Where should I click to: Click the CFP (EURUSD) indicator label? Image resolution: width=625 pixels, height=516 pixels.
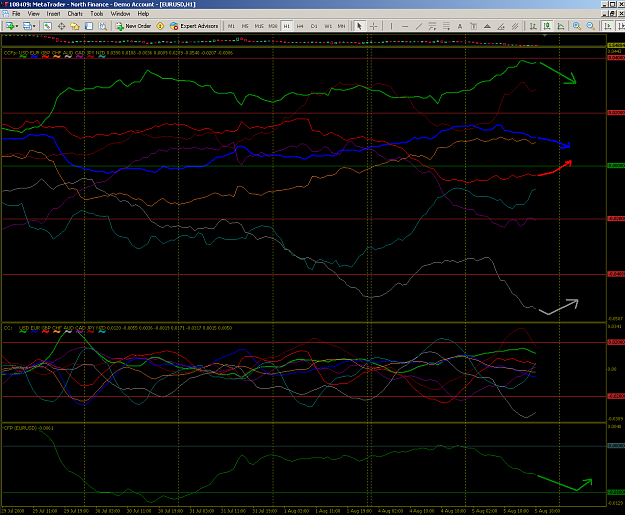28,428
